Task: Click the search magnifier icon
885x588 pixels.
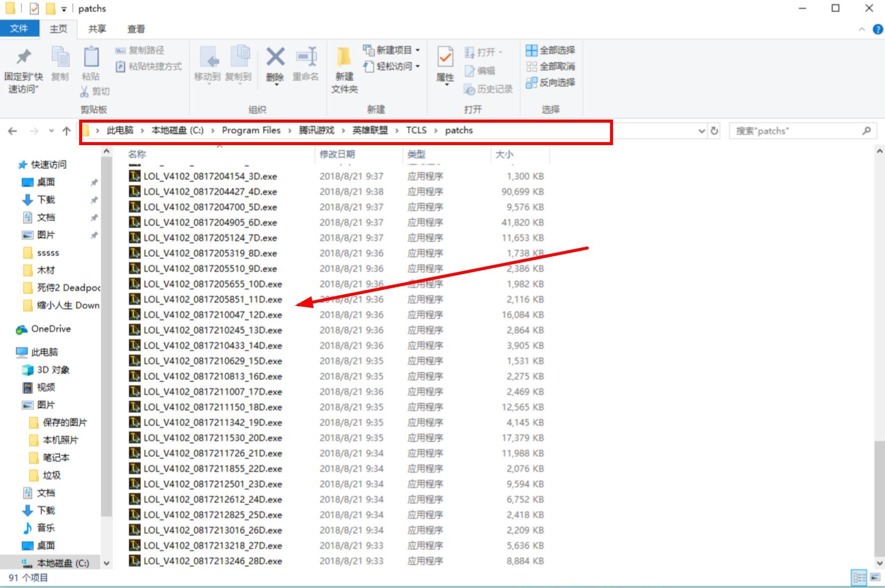Action: (x=866, y=131)
